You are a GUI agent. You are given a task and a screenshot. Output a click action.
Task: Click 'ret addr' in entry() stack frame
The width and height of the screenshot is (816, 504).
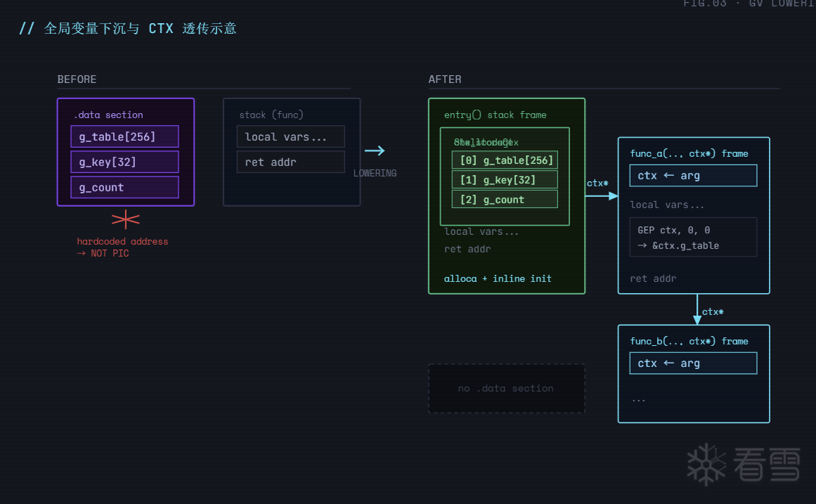click(x=467, y=249)
